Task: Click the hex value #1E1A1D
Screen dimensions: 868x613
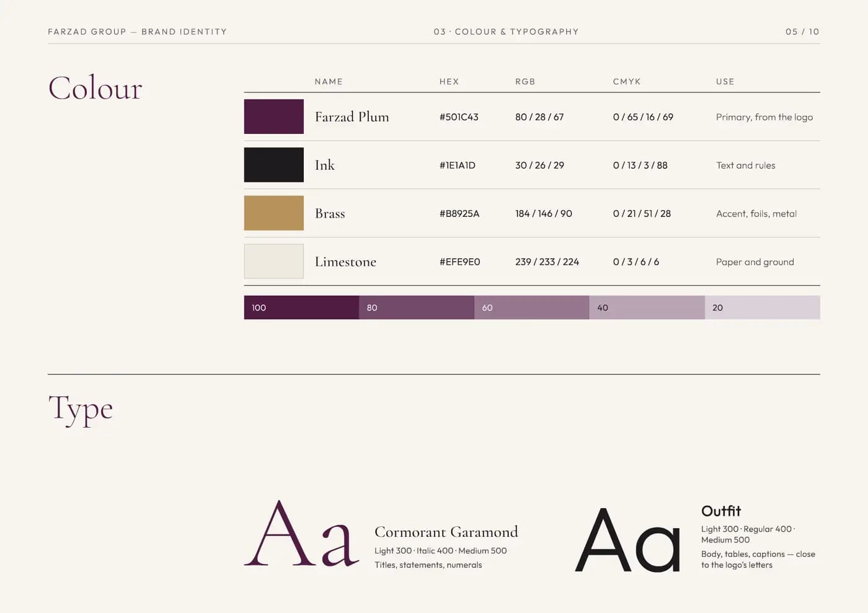Action: tap(458, 165)
